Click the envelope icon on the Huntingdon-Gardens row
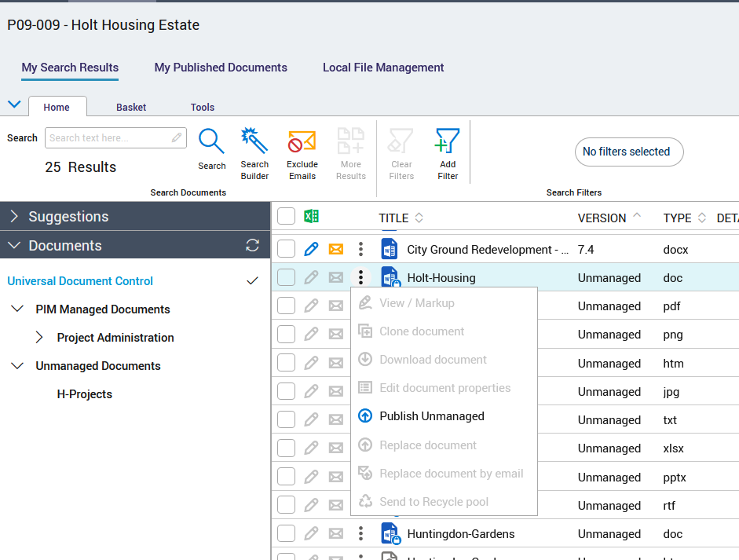 point(336,533)
